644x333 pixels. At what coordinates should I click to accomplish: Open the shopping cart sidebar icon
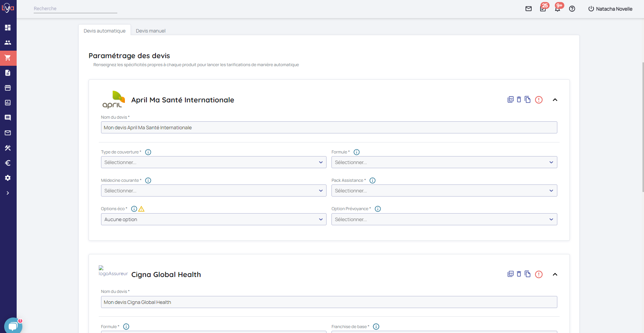(x=8, y=58)
